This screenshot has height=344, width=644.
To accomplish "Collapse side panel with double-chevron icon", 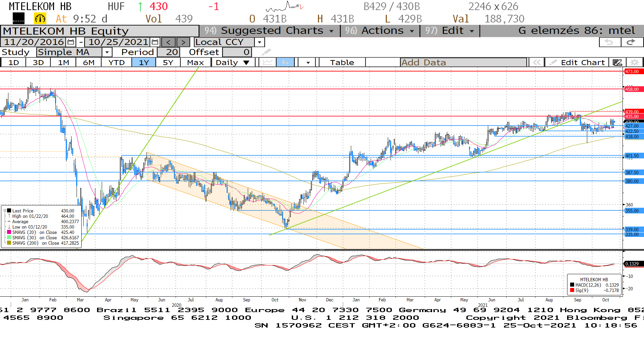I will tap(537, 62).
